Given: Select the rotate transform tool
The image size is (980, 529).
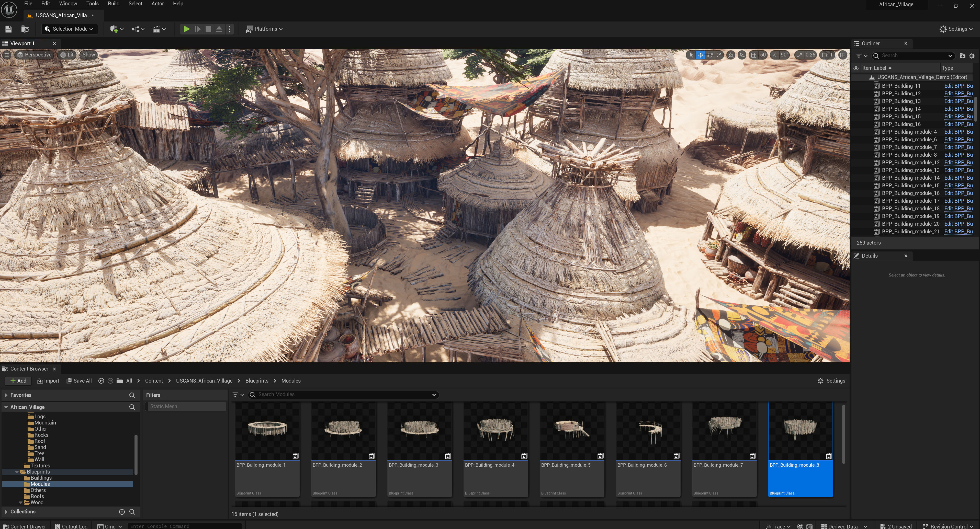Looking at the screenshot, I should pos(710,55).
